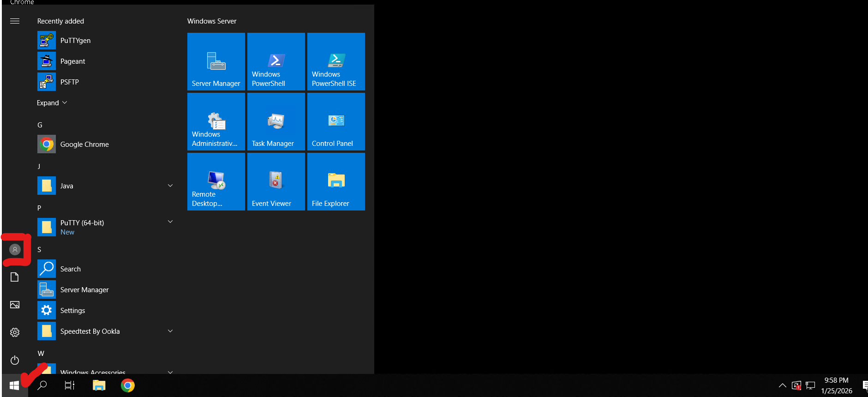Expand the Recently added list
868x397 pixels.
(x=52, y=103)
